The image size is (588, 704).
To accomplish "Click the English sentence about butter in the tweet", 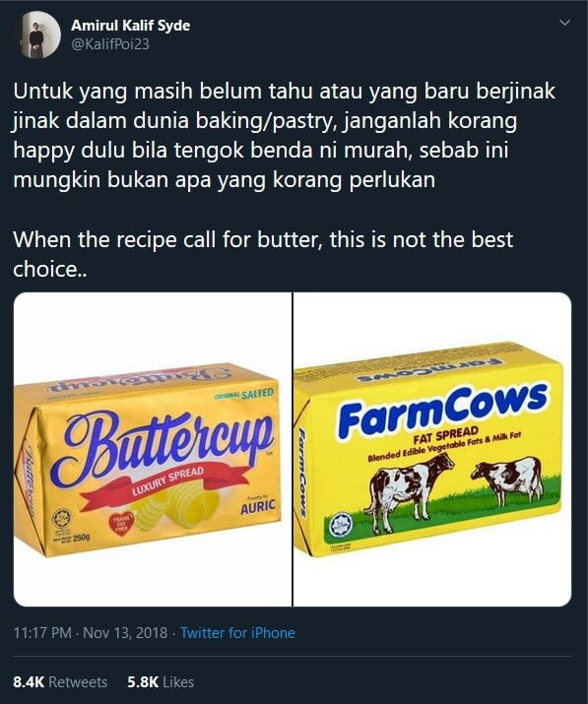I will click(263, 254).
